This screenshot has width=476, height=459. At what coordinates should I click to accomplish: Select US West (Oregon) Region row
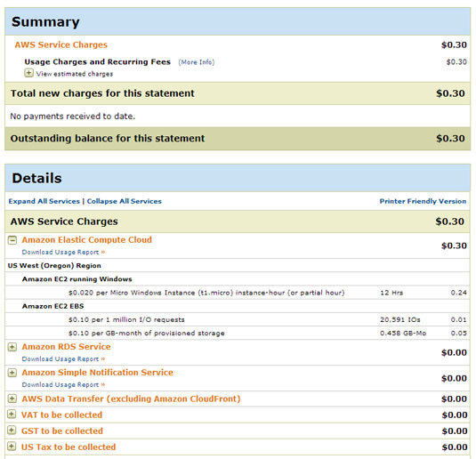(238, 266)
